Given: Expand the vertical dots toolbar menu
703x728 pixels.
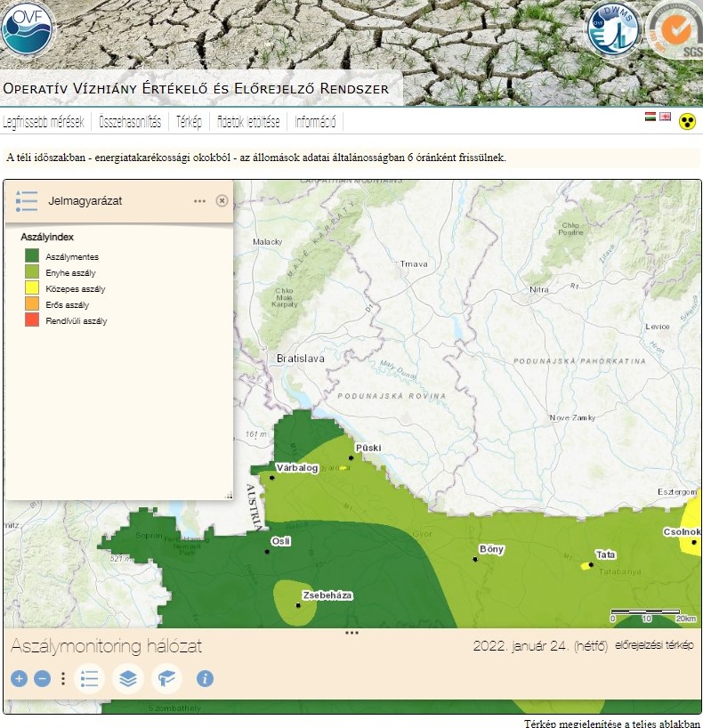Looking at the screenshot, I should [62, 679].
